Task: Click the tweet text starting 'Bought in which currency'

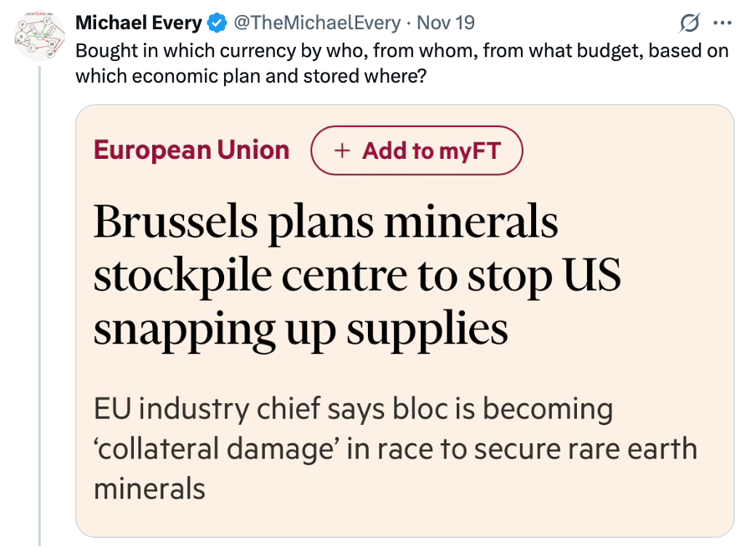Action: 401,50
